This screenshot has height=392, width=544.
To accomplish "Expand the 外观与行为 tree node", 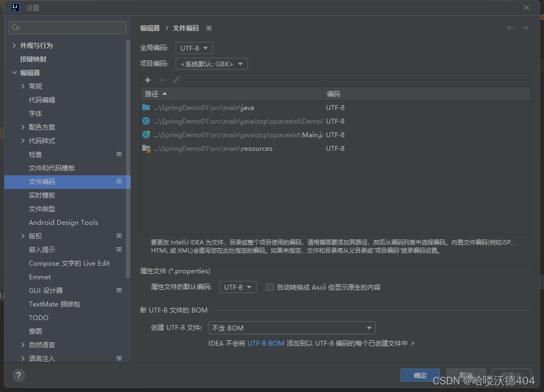I will pos(14,45).
